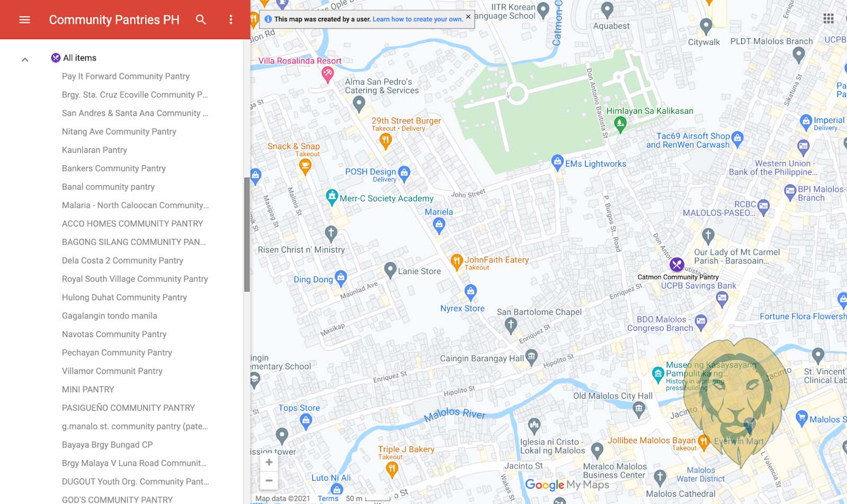Click the Catmon Community Pantry purple marker

click(x=677, y=264)
